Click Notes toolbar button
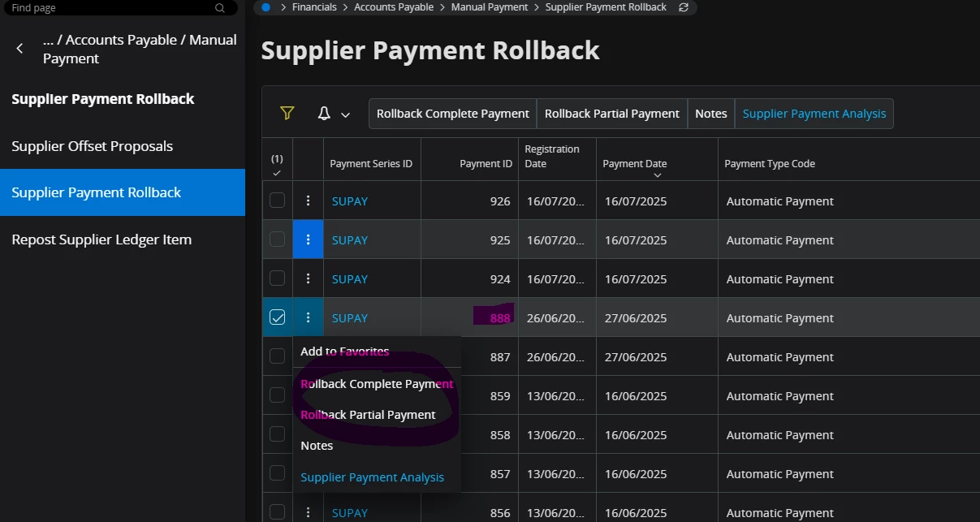Screen dimensions: 980x522 click(711, 114)
